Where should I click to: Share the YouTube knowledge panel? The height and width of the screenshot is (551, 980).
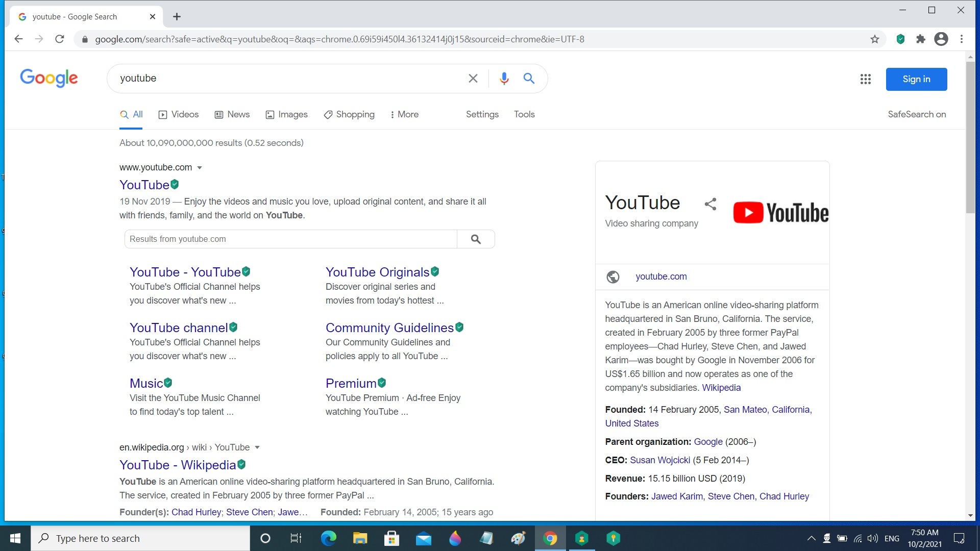click(710, 204)
